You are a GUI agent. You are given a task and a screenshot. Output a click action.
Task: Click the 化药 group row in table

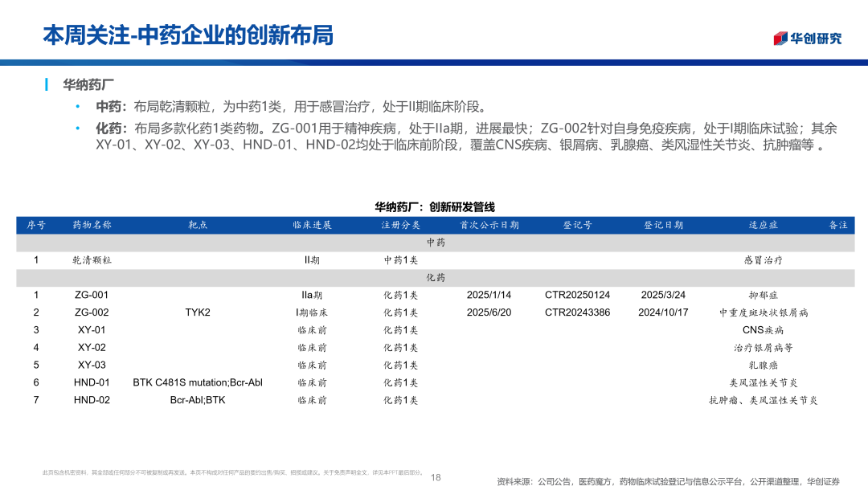point(435,278)
